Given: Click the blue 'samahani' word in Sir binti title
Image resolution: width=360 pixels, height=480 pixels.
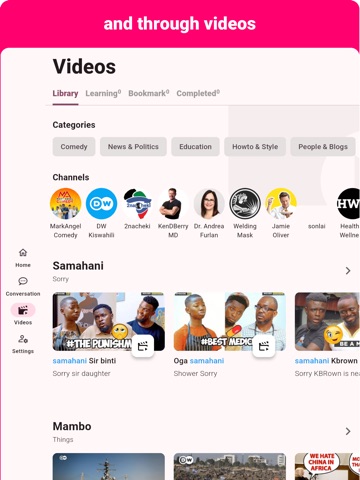Looking at the screenshot, I should [x=70, y=361].
